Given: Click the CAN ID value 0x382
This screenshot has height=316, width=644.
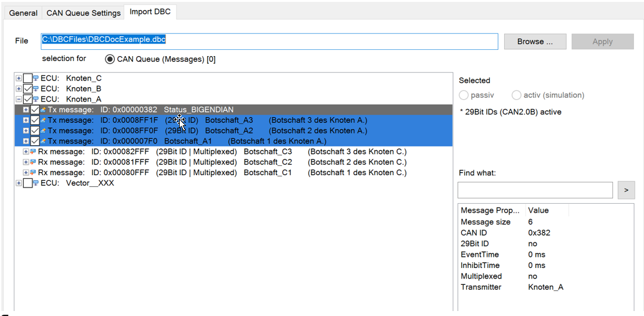Looking at the screenshot, I should [539, 232].
